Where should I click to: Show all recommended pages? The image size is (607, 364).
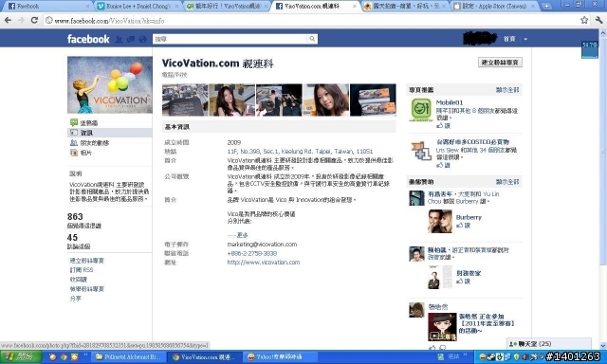[507, 90]
